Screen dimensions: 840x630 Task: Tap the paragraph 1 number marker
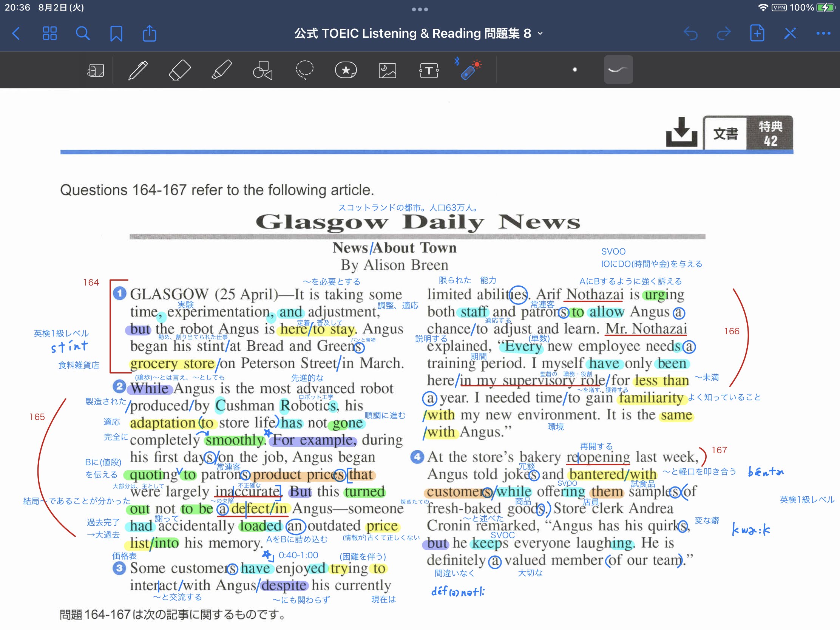click(x=120, y=293)
